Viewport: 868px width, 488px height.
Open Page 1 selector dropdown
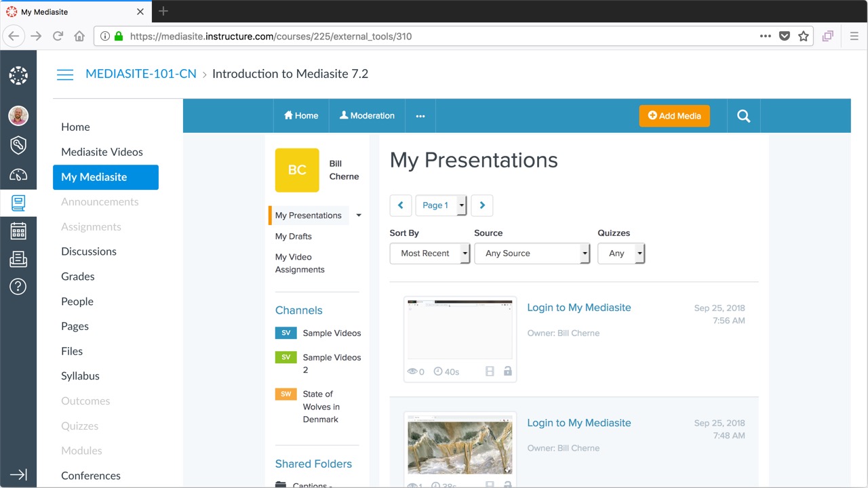[441, 205]
